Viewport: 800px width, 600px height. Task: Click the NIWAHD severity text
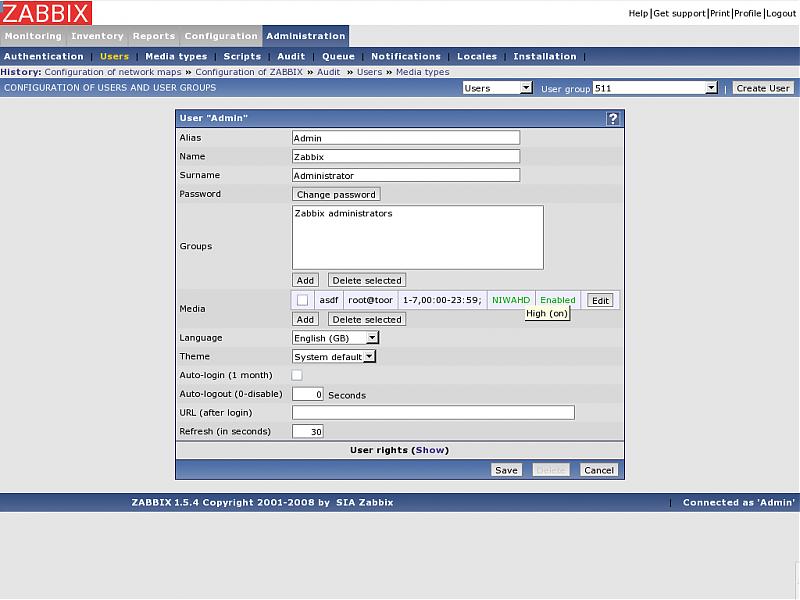tap(511, 300)
